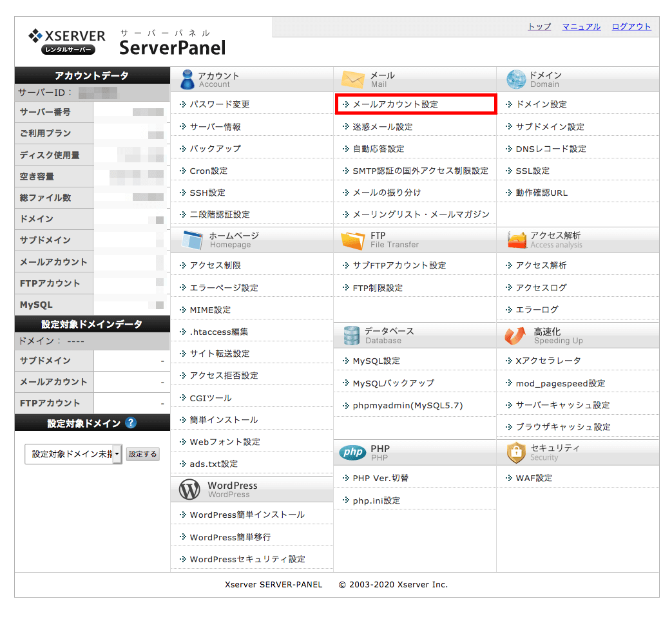Open 自動応答設定
The image size is (672, 617).
click(378, 149)
